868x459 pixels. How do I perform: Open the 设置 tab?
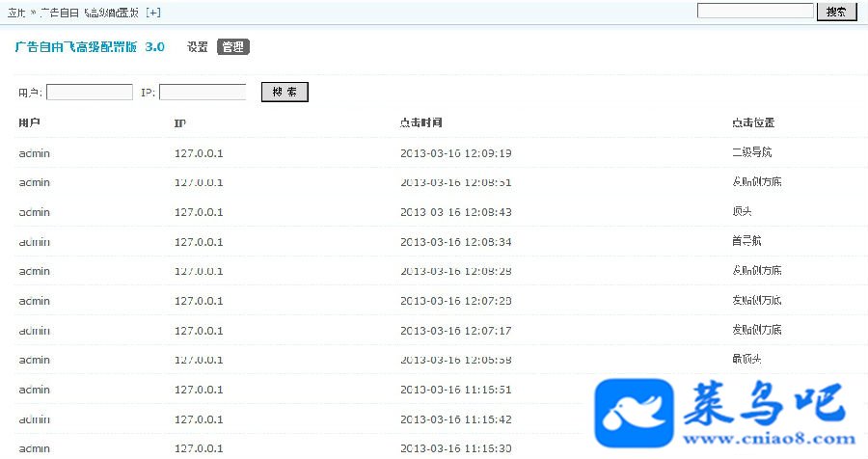197,47
